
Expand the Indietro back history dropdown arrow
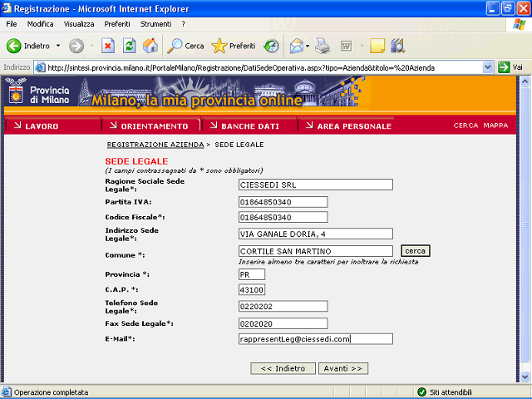pyautogui.click(x=58, y=46)
